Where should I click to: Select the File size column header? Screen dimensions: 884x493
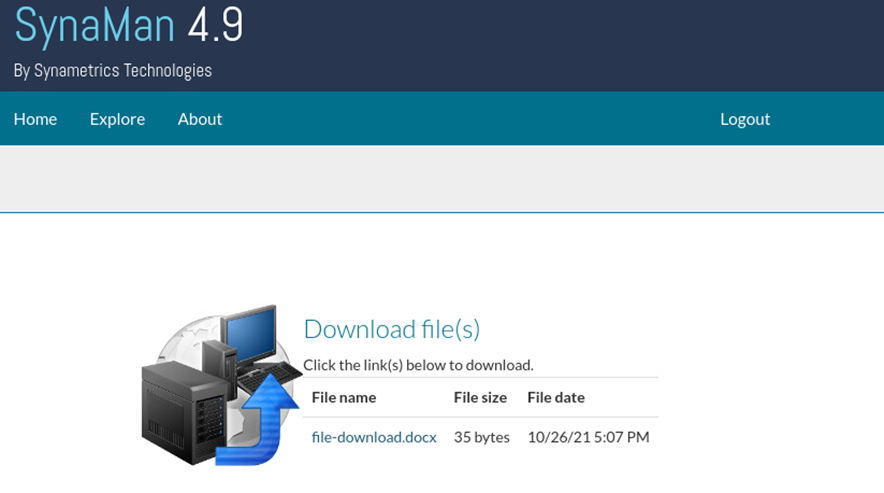pos(480,398)
